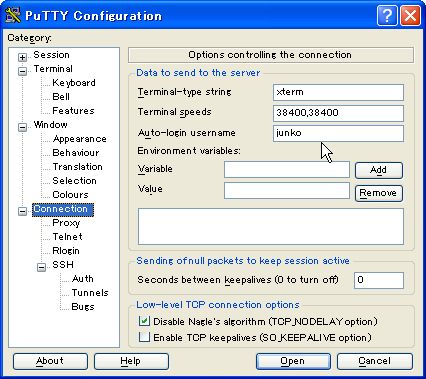Click the Terminal speeds field
The height and width of the screenshot is (379, 426).
pyautogui.click(x=338, y=113)
